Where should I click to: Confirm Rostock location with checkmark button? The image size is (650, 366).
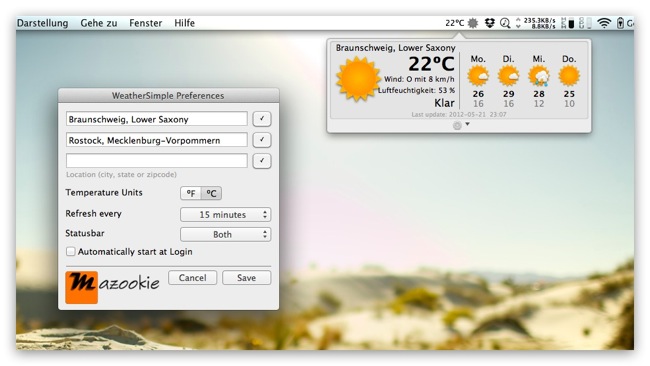click(x=262, y=140)
